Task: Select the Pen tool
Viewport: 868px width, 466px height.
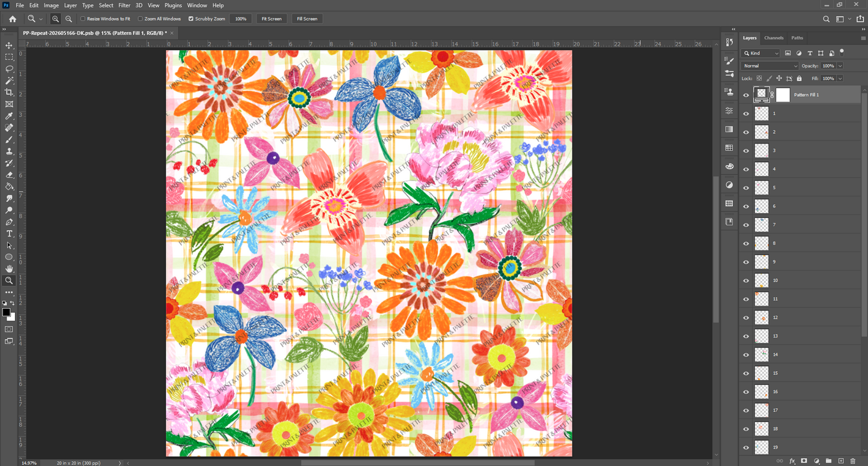Action: tap(9, 222)
